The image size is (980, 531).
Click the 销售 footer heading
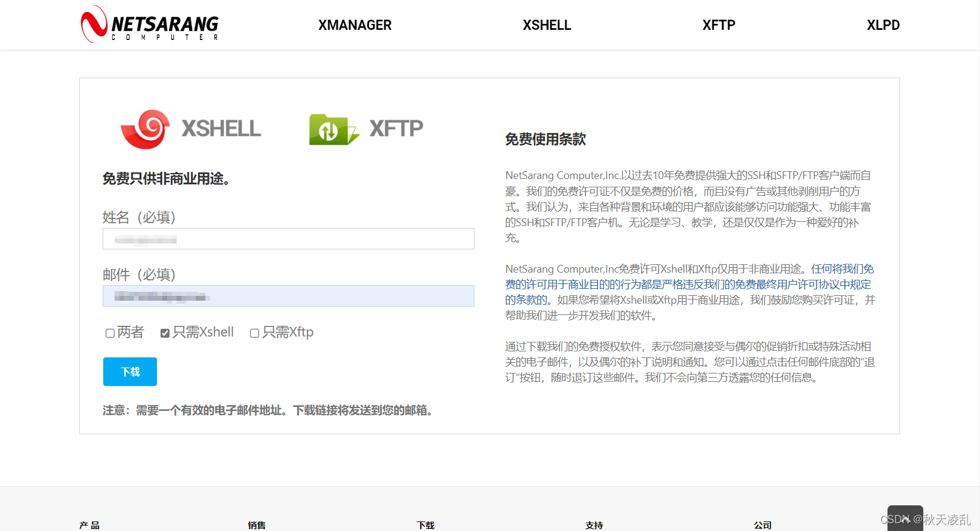pyautogui.click(x=257, y=525)
